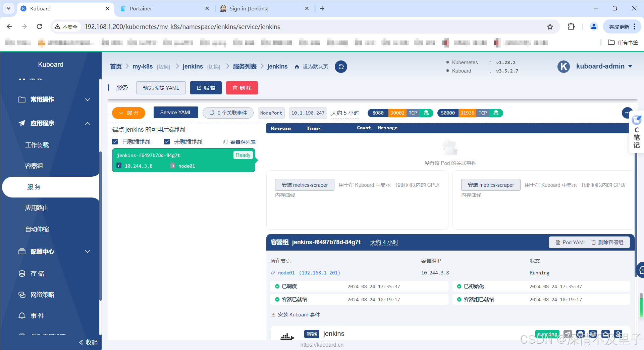Open 自动伸缩 in the sidebar
Screen dimensions: 644x350
[x=37, y=229]
